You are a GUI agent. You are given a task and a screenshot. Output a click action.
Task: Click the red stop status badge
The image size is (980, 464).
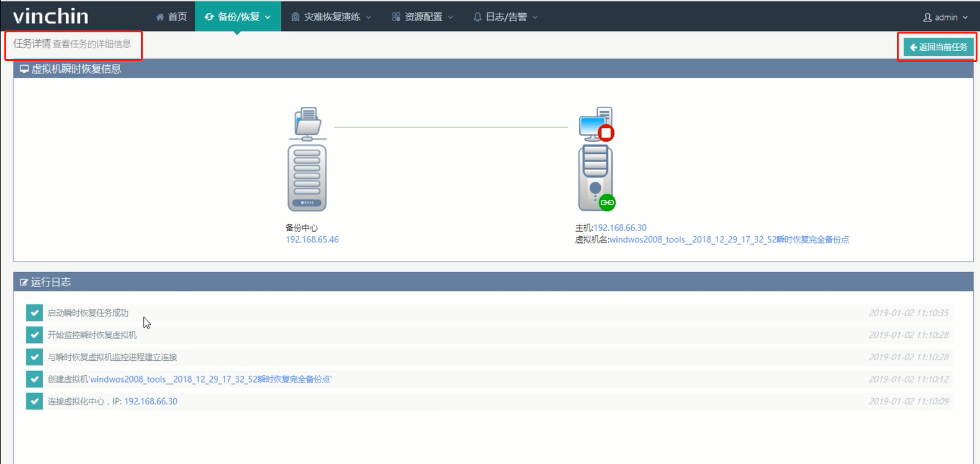(606, 133)
